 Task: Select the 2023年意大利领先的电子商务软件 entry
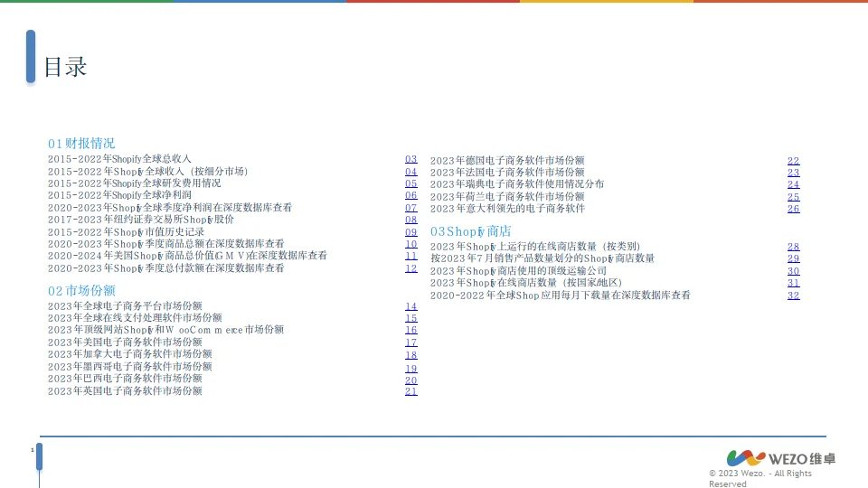[507, 209]
